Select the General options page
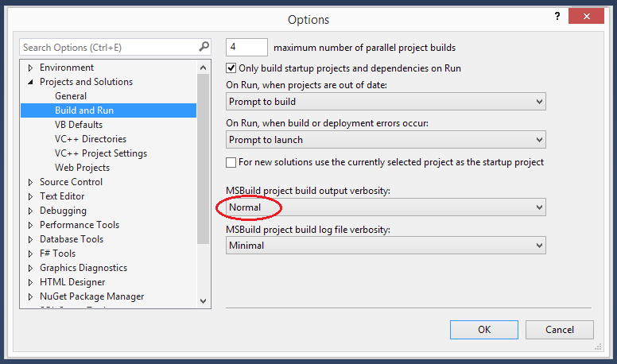 [71, 96]
